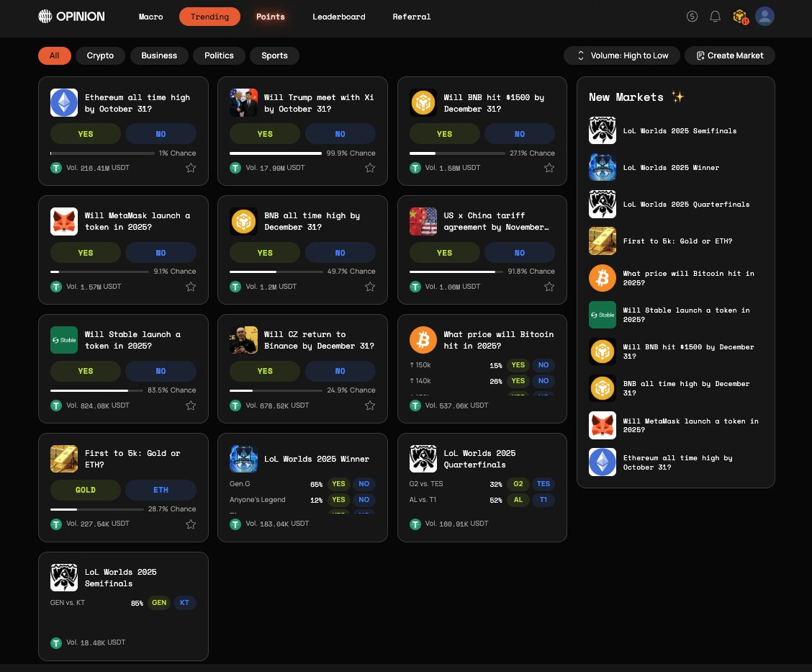Viewport: 812px width, 672px height.
Task: Pick NO for Anyone's Legend
Action: tap(364, 499)
